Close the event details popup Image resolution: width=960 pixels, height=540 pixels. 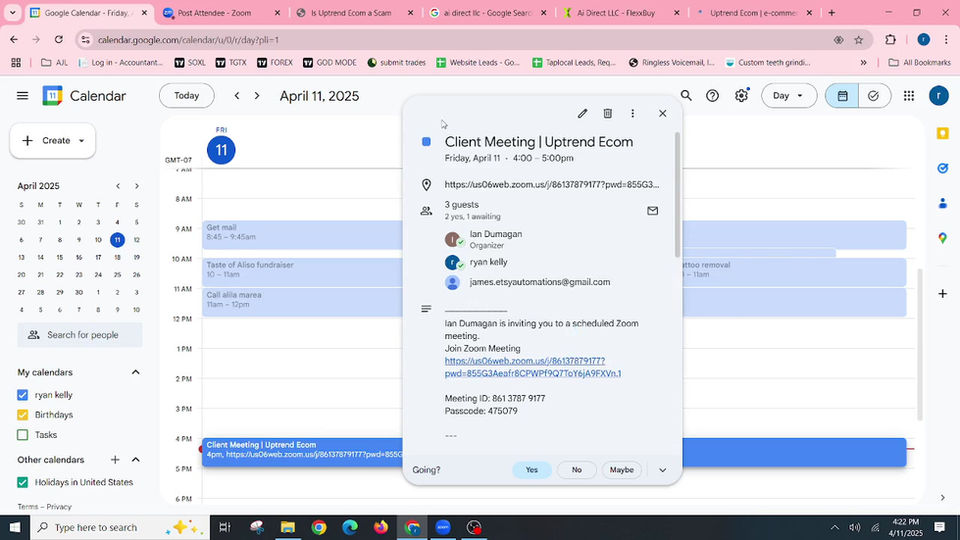tap(662, 113)
